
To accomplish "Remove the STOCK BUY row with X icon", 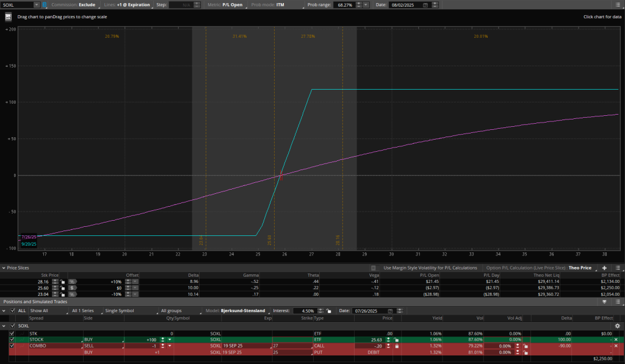I will (616, 339).
